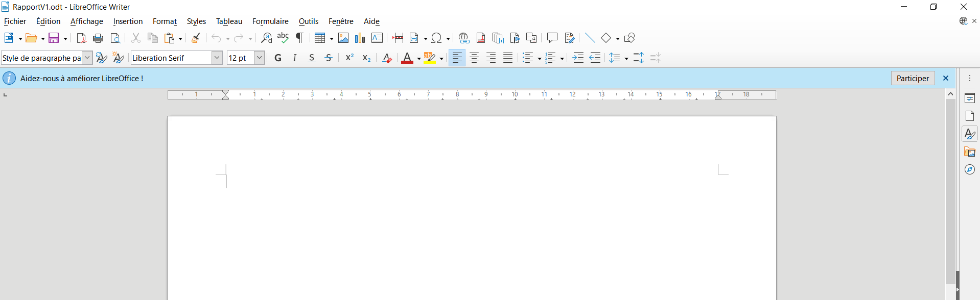Click the Clone formatting paintbrush

[x=196, y=38]
